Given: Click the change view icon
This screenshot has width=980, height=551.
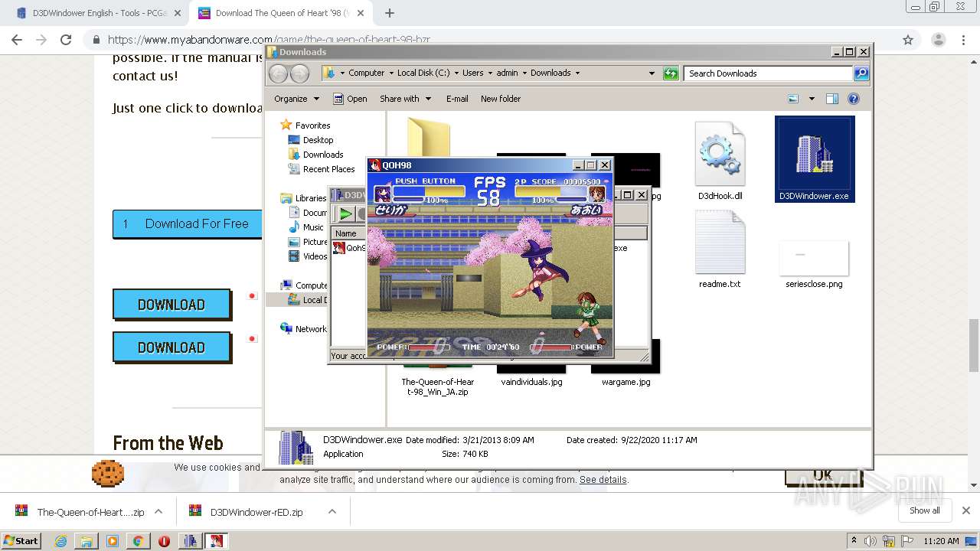Looking at the screenshot, I should tap(793, 99).
